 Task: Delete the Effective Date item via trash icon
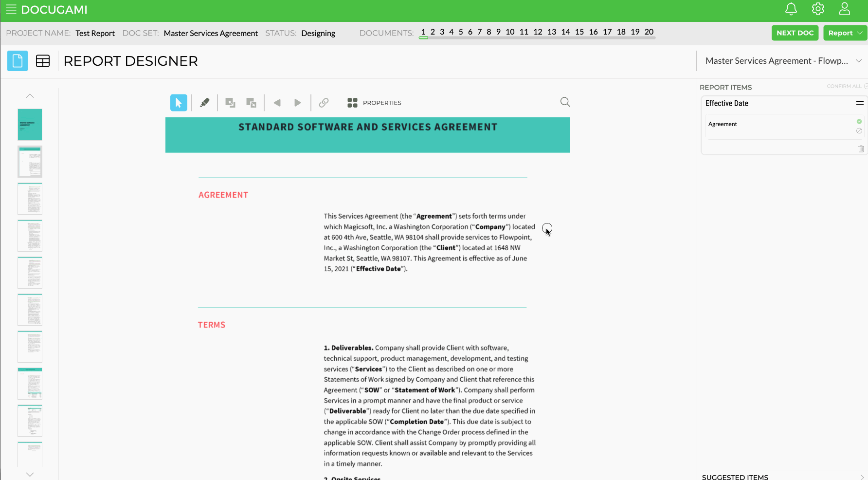(x=861, y=148)
